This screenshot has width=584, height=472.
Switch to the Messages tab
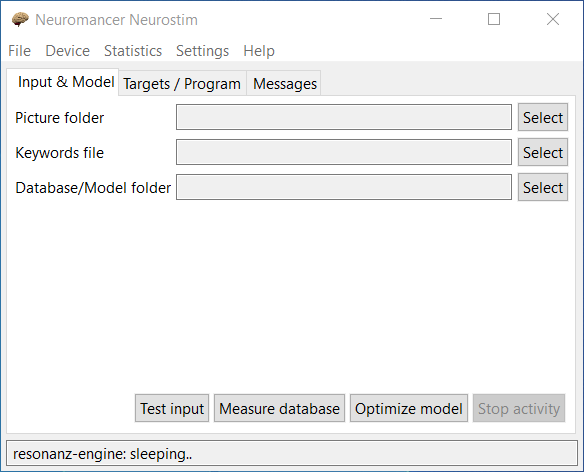click(285, 83)
